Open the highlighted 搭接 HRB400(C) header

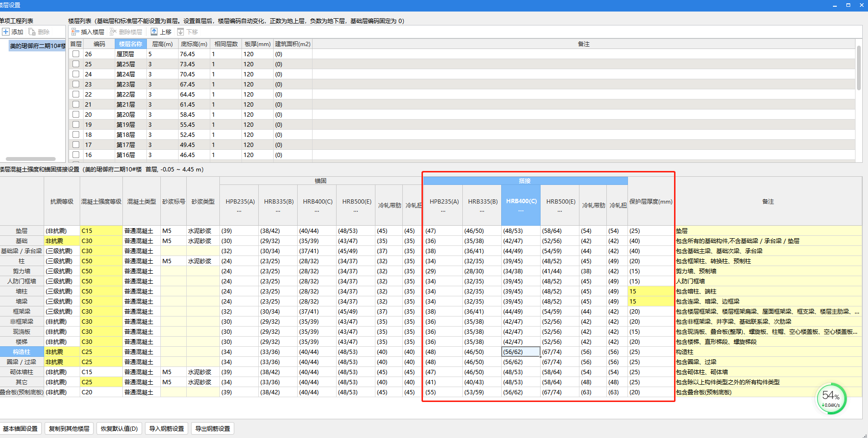521,205
